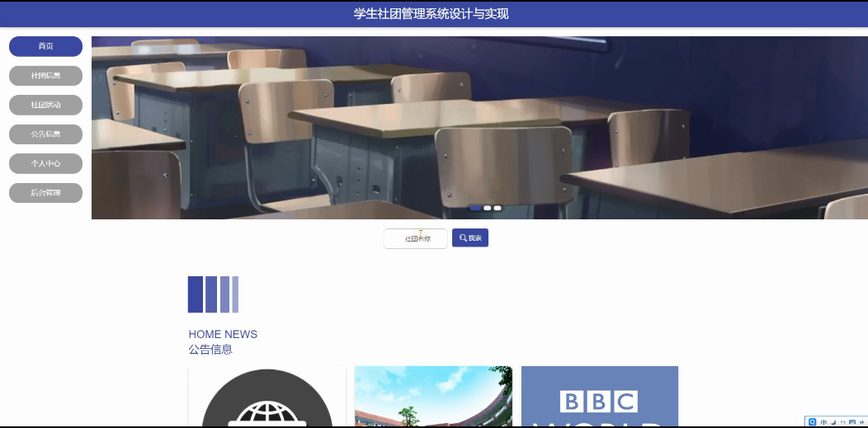Switch to the second carousel slide dot
The height and width of the screenshot is (428, 868).
(487, 208)
